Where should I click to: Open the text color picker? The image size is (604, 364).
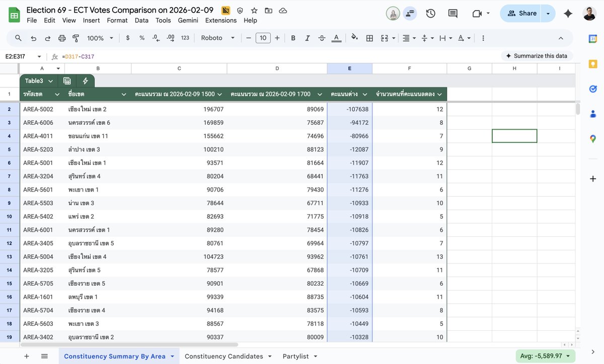point(336,38)
